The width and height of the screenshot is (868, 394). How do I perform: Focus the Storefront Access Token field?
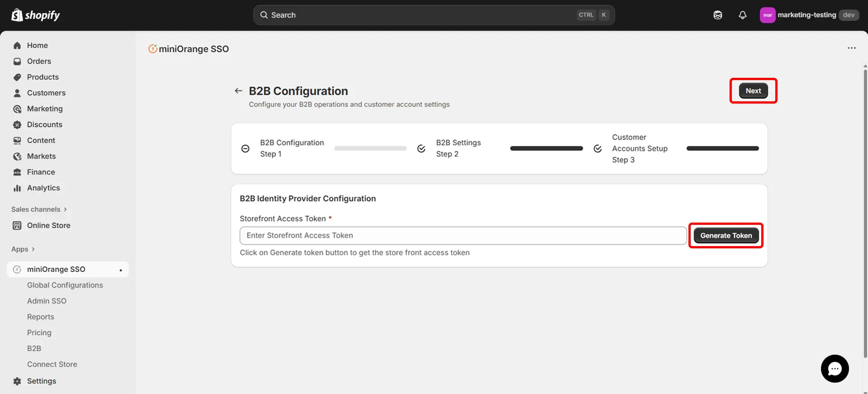click(463, 236)
